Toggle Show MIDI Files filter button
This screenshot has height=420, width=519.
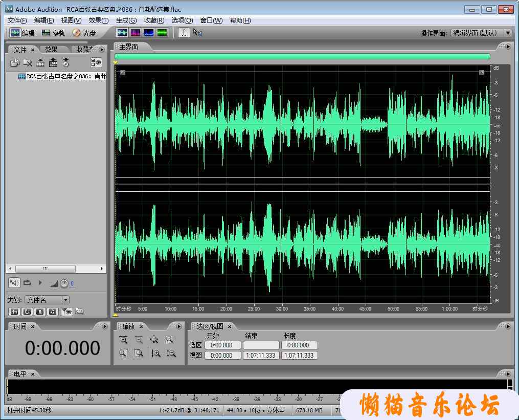[x=53, y=312]
